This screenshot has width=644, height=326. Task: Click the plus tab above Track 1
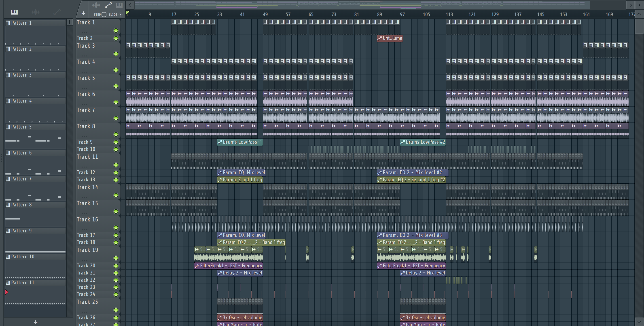tap(83, 13)
